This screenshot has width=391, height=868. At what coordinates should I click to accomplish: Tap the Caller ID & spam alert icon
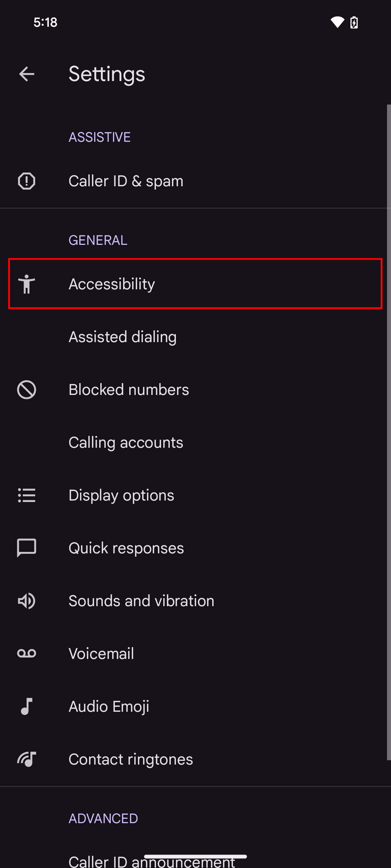click(26, 181)
